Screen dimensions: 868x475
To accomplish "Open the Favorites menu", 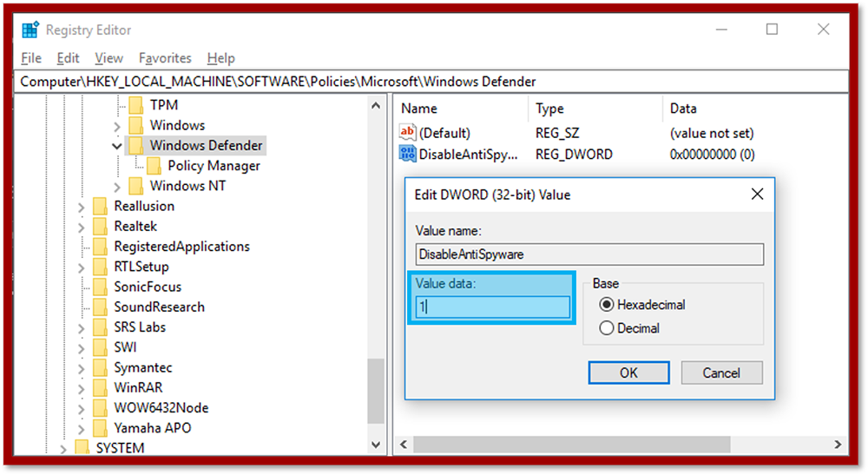I will click(x=165, y=58).
